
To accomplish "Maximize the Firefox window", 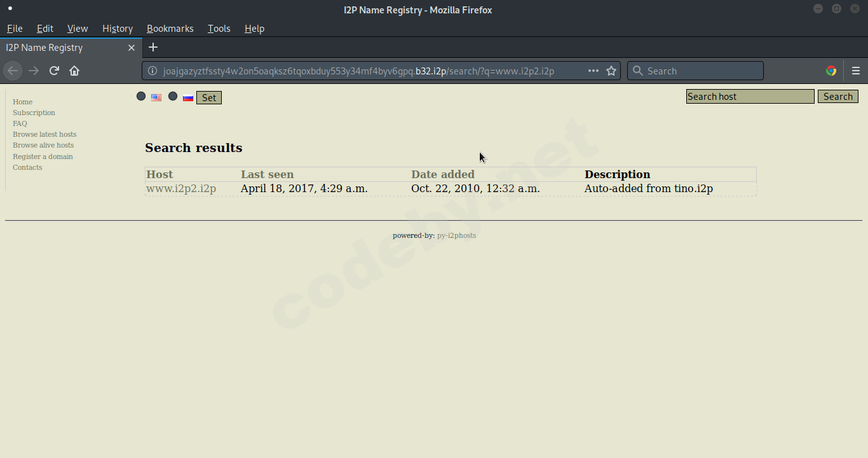I will (837, 9).
